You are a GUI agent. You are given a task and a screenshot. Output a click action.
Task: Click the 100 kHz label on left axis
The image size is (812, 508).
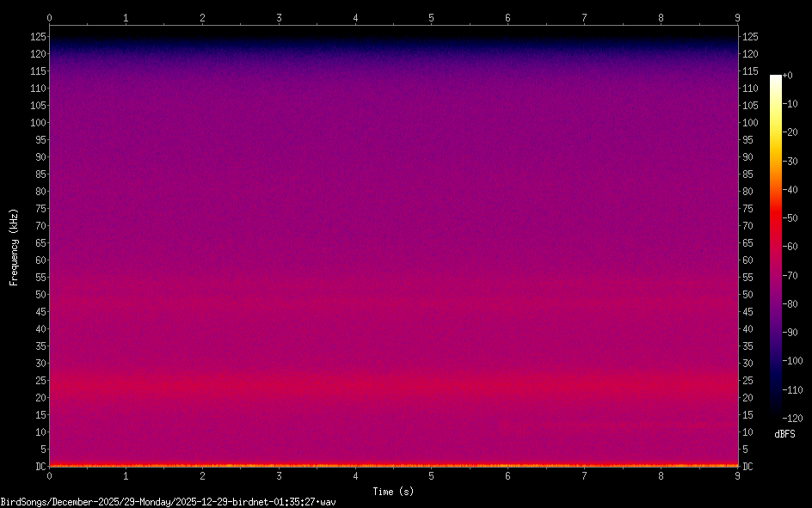pos(37,123)
